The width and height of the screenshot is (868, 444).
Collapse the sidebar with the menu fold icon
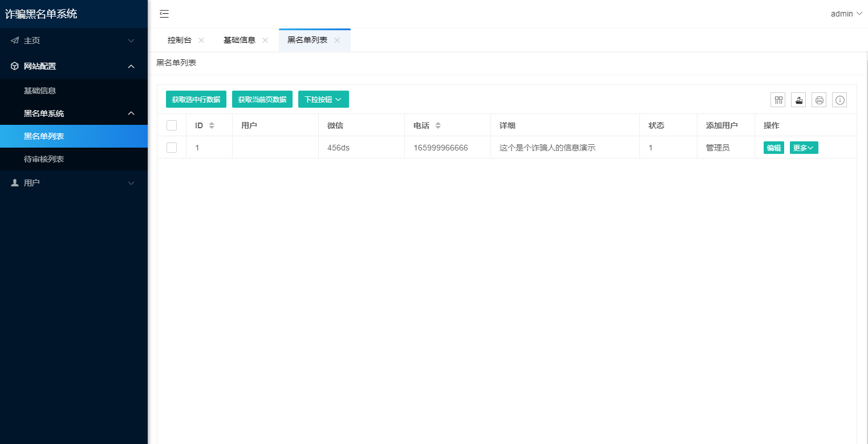164,14
